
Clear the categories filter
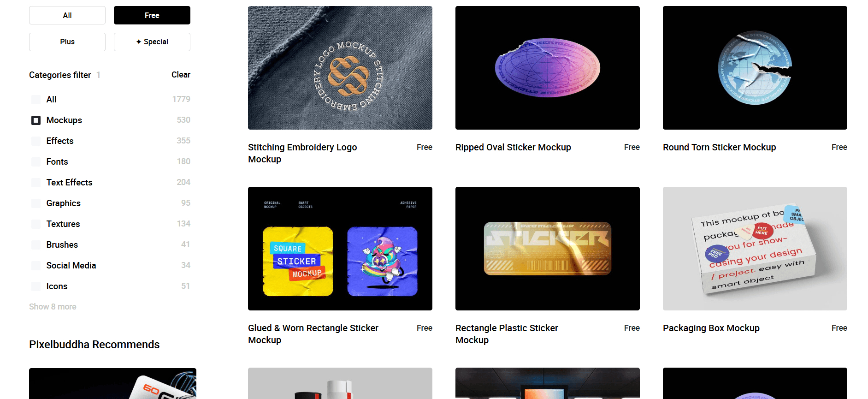point(181,75)
